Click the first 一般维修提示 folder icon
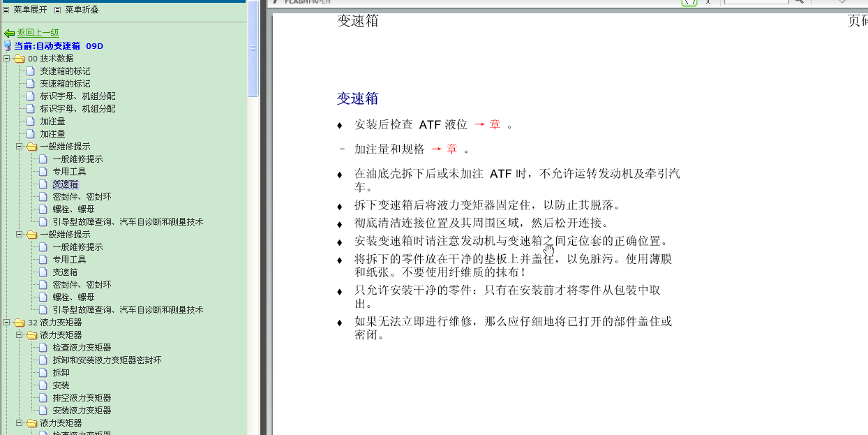Image resolution: width=868 pixels, height=435 pixels. (x=32, y=147)
